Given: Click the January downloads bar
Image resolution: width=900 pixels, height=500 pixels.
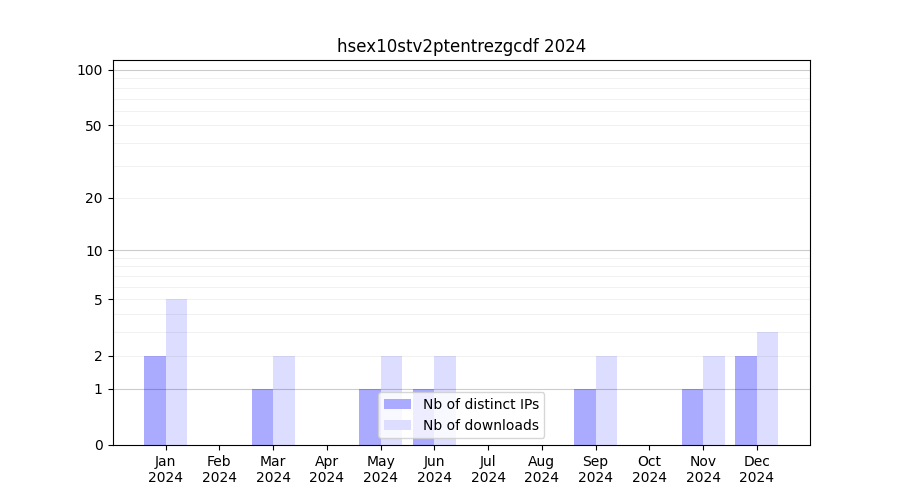Looking at the screenshot, I should point(176,372).
